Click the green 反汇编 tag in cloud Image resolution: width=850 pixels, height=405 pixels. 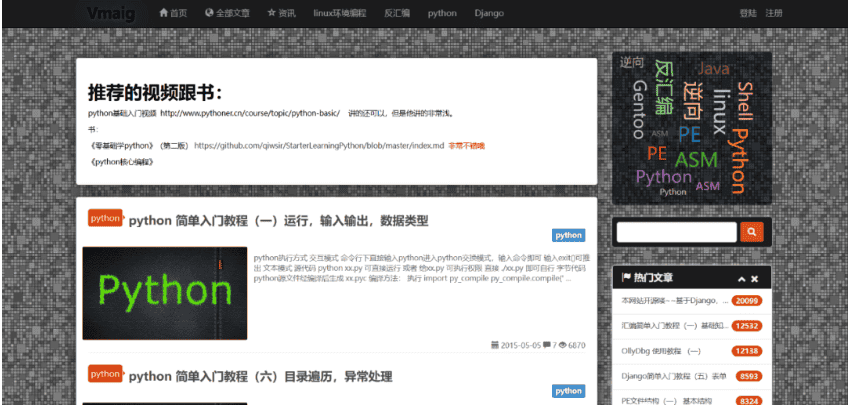pyautogui.click(x=664, y=87)
